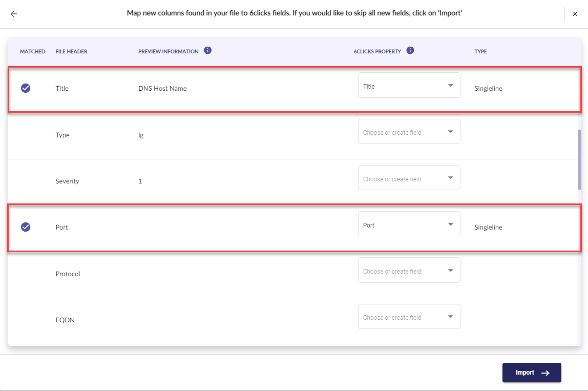588x391 pixels.
Task: Select the PREVIEW INFORMATION column header
Action: [x=169, y=51]
